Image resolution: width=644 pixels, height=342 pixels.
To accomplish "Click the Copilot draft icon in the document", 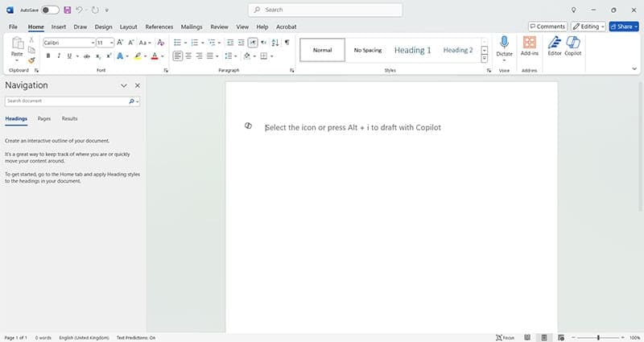I will pyautogui.click(x=248, y=126).
